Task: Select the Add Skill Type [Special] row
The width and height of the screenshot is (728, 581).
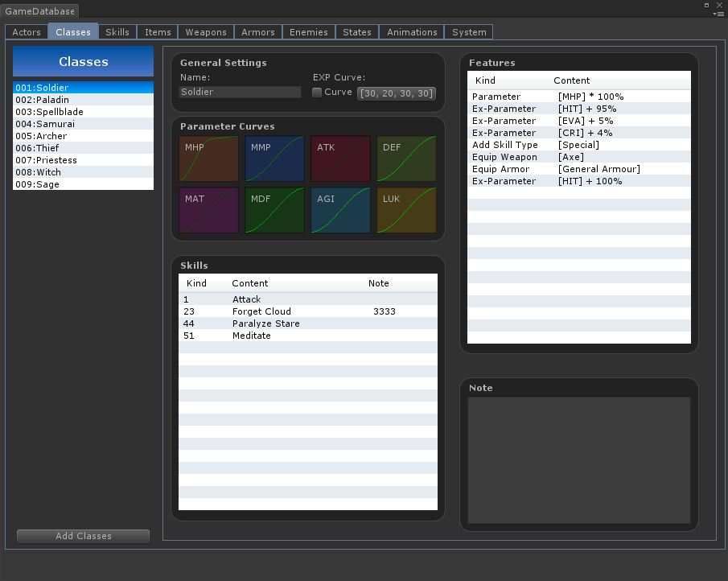Action: point(579,144)
